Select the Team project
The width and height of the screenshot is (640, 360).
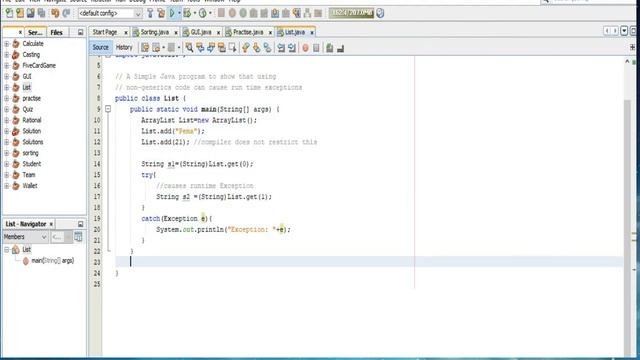pyautogui.click(x=29, y=175)
